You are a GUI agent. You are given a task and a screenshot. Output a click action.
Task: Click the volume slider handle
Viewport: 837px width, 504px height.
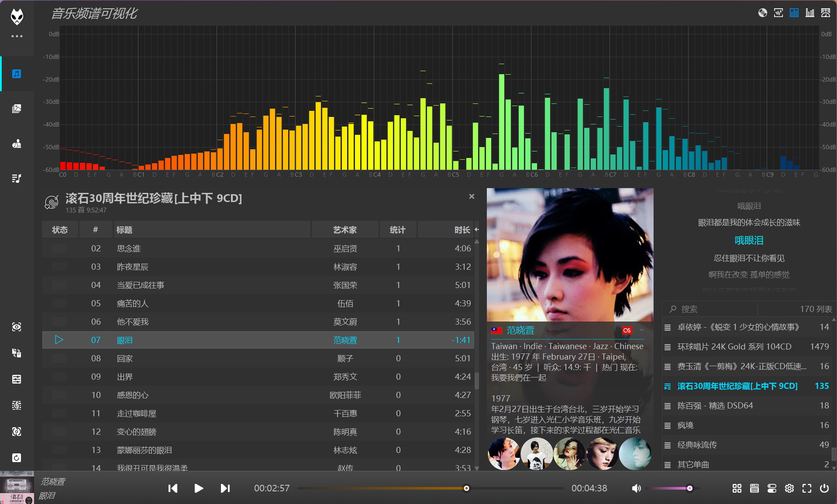[689, 488]
